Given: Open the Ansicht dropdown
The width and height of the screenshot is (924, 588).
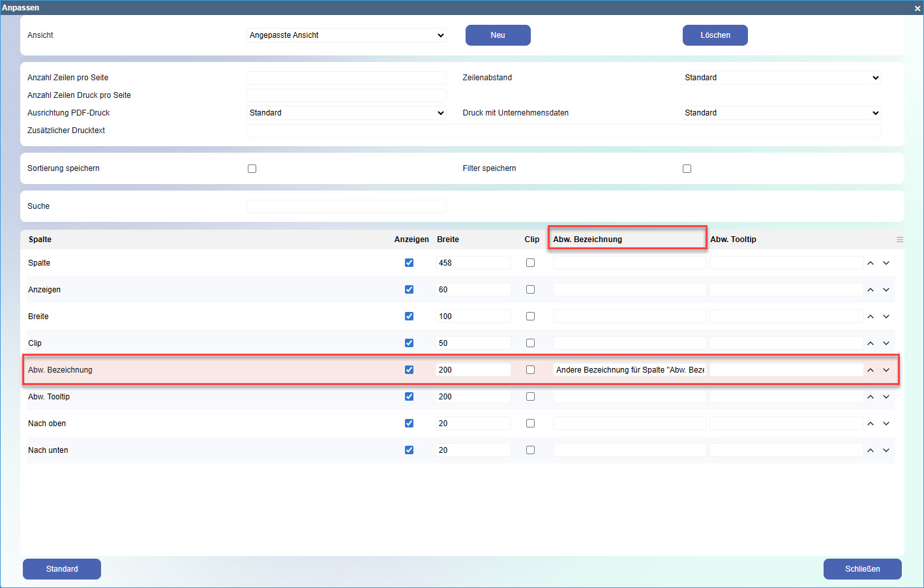Looking at the screenshot, I should click(346, 35).
